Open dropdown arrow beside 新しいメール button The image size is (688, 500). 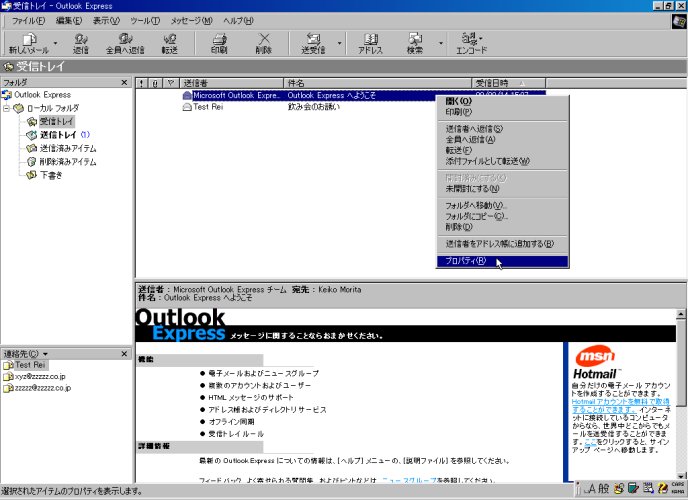pos(55,43)
